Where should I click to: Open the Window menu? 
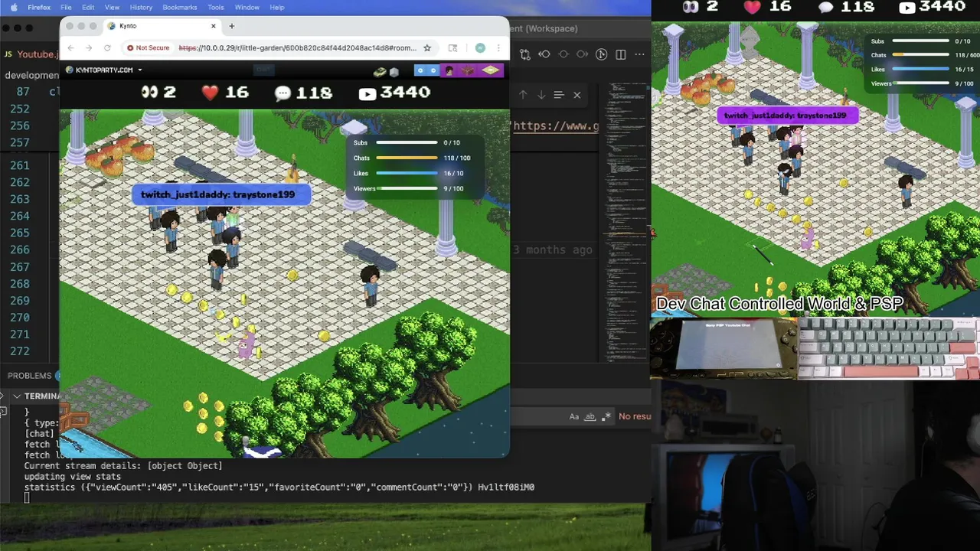pos(247,8)
